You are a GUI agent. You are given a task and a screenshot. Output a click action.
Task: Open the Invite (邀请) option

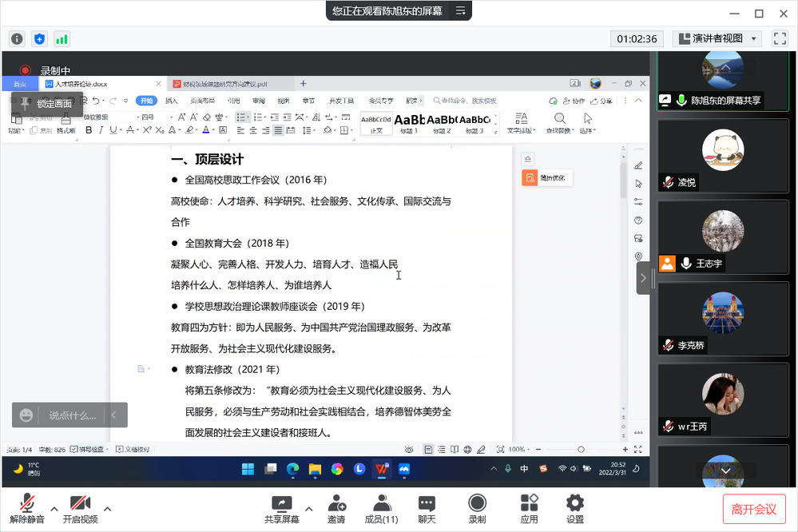[x=336, y=509]
